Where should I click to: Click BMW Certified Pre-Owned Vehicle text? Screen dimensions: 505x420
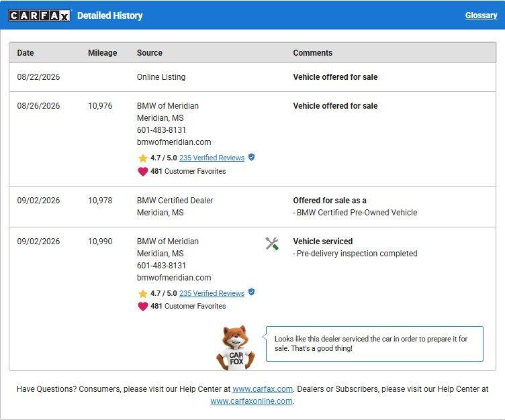coord(357,213)
